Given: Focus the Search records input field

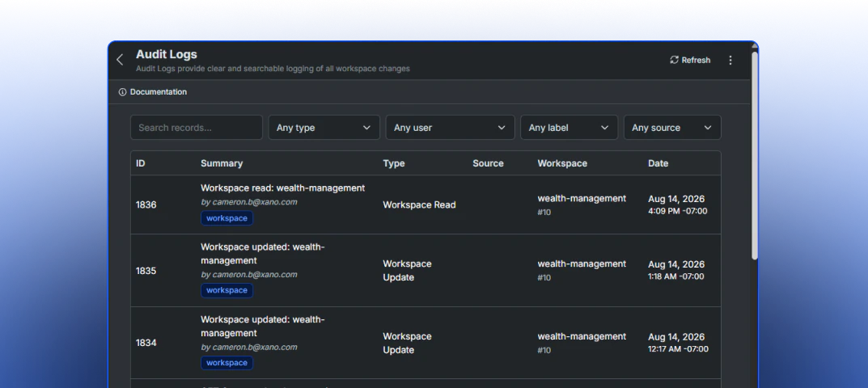Looking at the screenshot, I should click(x=197, y=127).
